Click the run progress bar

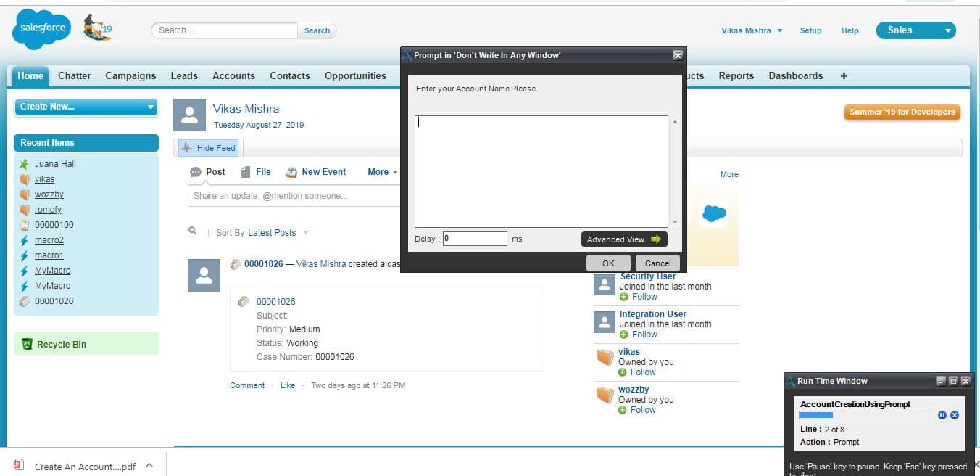865,415
